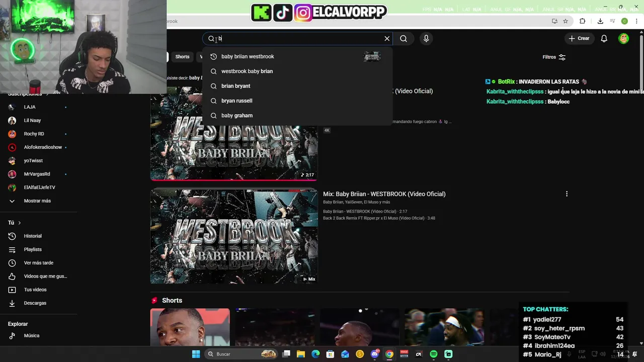The height and width of the screenshot is (362, 644).
Task: Open Chrome downloads icon
Action: (600, 21)
